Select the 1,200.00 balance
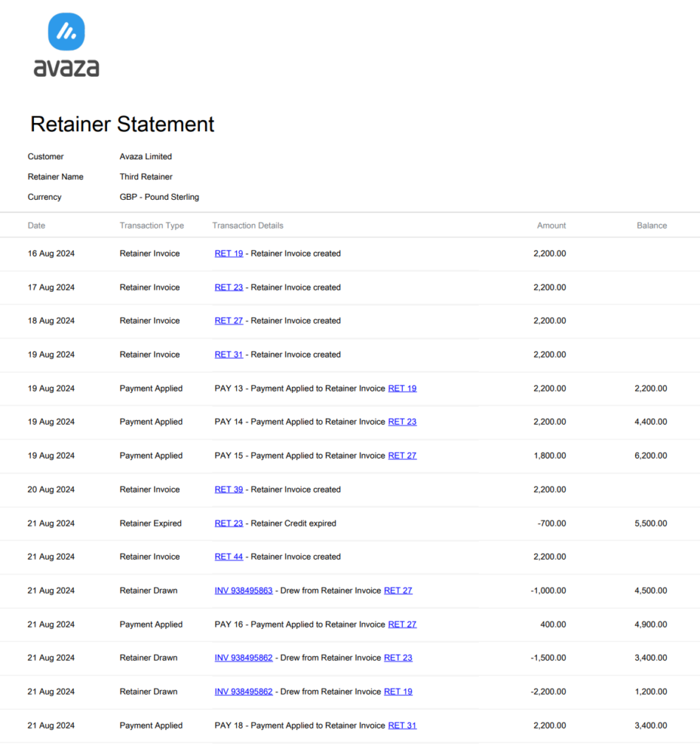This screenshot has height=755, width=700. [x=651, y=692]
